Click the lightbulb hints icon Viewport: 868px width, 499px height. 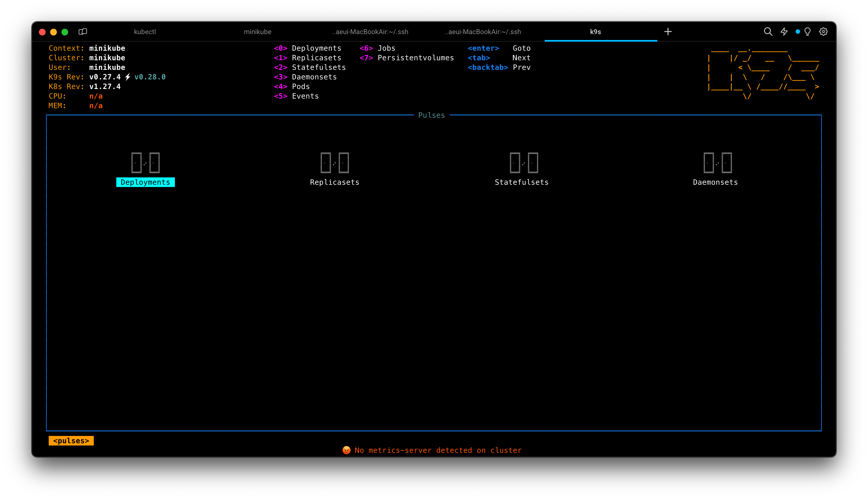click(807, 32)
